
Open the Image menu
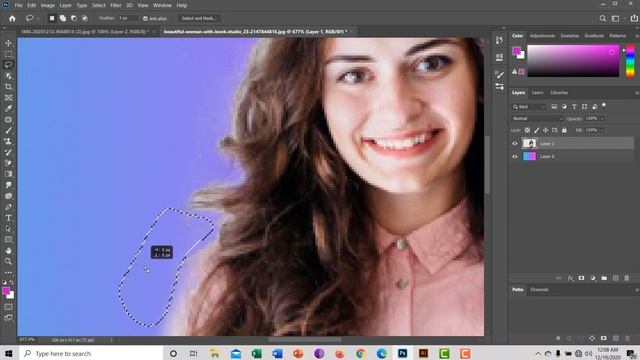tap(47, 5)
